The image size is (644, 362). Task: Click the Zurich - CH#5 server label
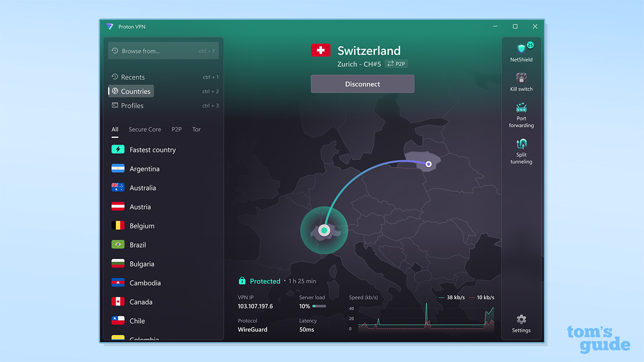tap(359, 64)
